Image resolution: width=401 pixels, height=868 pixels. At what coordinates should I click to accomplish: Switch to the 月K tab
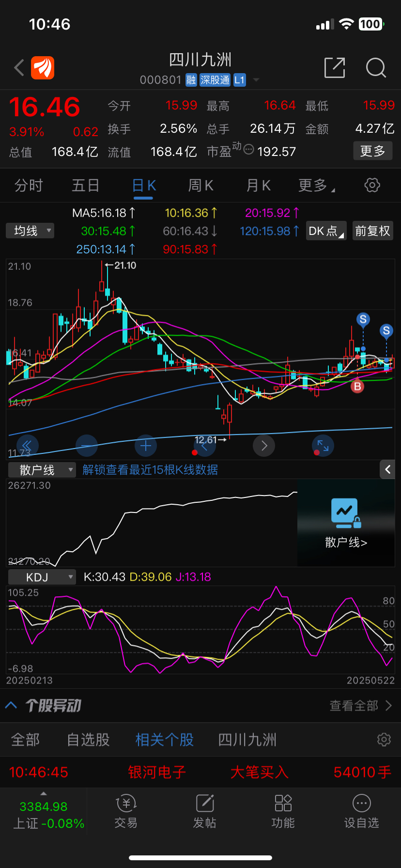(258, 186)
